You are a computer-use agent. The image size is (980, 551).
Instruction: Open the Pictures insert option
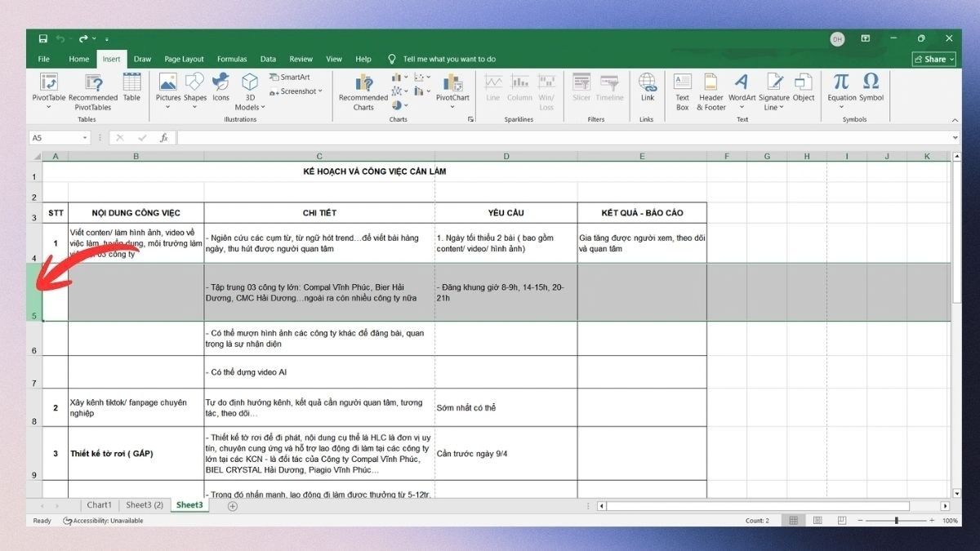(168, 91)
